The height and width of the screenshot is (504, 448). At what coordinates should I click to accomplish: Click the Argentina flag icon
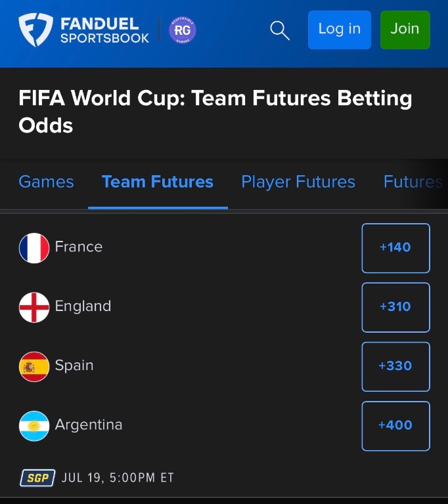34,426
